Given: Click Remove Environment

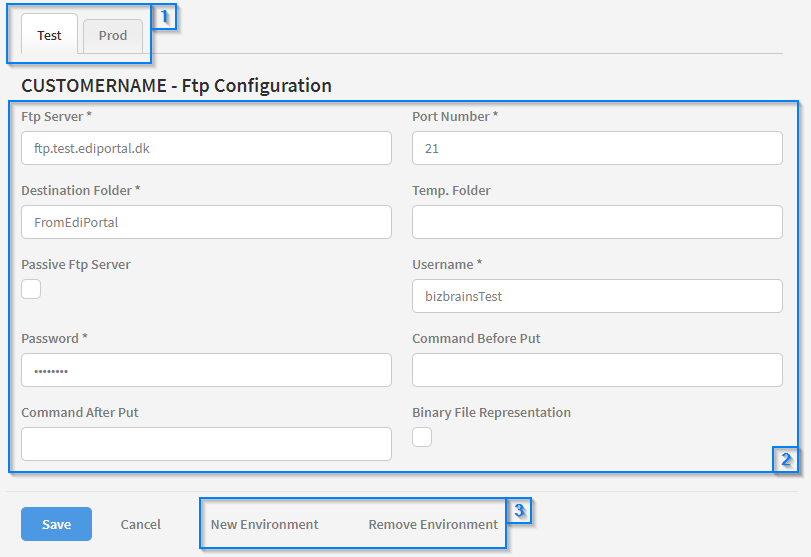Looking at the screenshot, I should pyautogui.click(x=433, y=524).
